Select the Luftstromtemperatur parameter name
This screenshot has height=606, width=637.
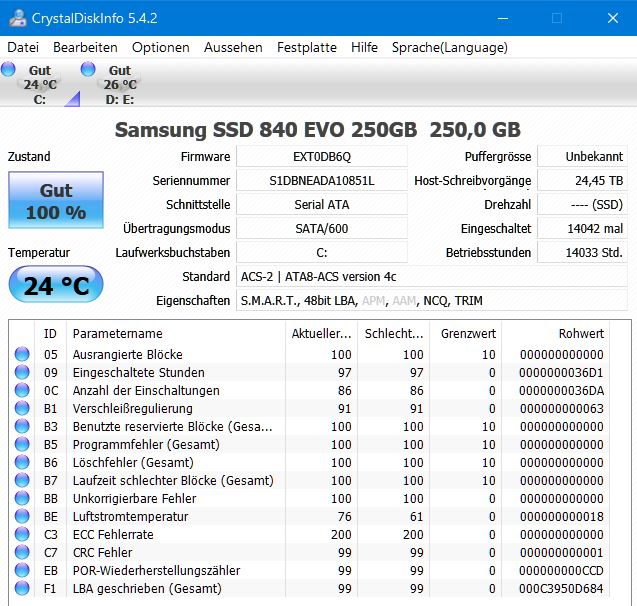(130, 516)
